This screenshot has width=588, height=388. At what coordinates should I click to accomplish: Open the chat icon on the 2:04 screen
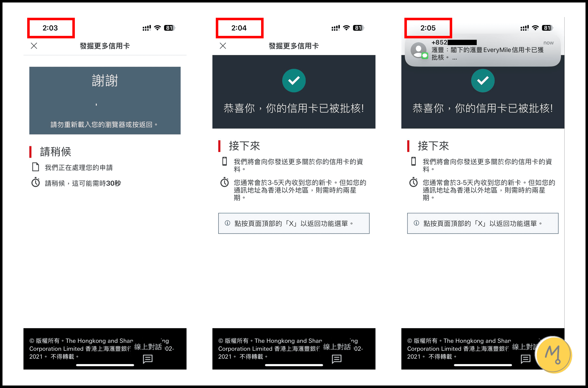337,359
